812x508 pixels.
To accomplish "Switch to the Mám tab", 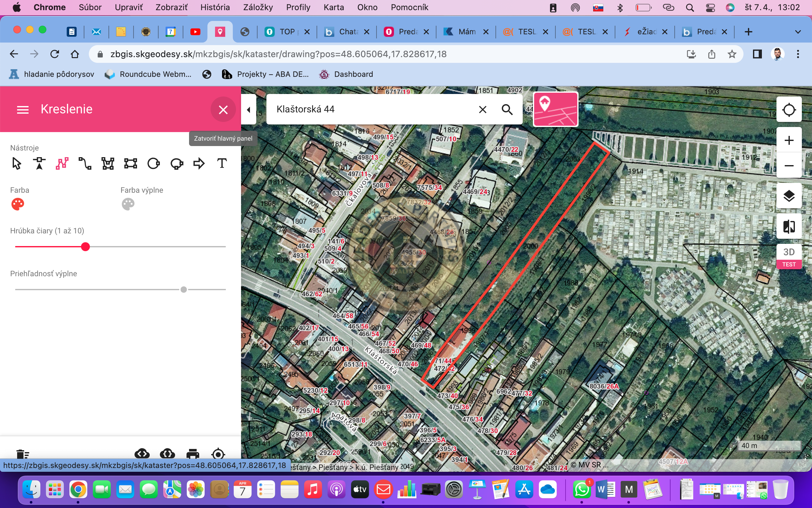I will [x=466, y=32].
